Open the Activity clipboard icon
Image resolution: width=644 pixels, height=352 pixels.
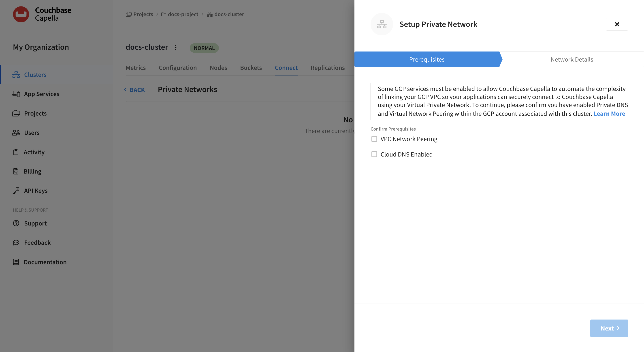click(16, 152)
